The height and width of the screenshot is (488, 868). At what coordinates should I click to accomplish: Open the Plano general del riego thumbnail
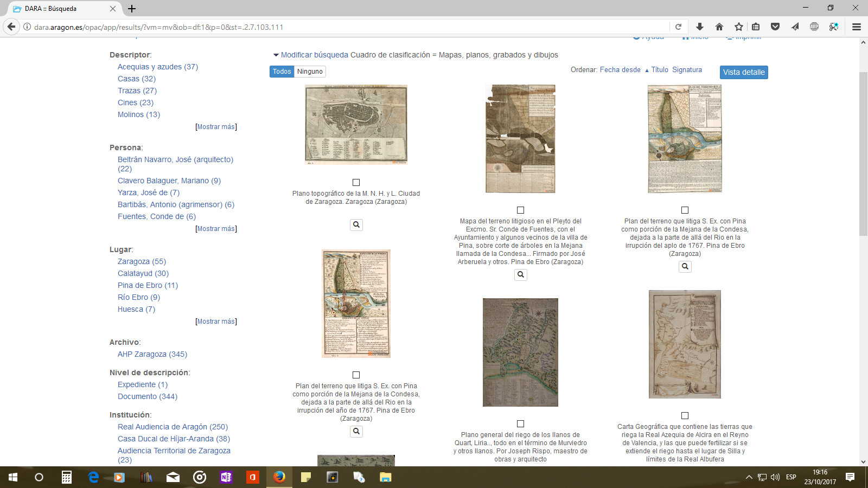[x=521, y=352]
